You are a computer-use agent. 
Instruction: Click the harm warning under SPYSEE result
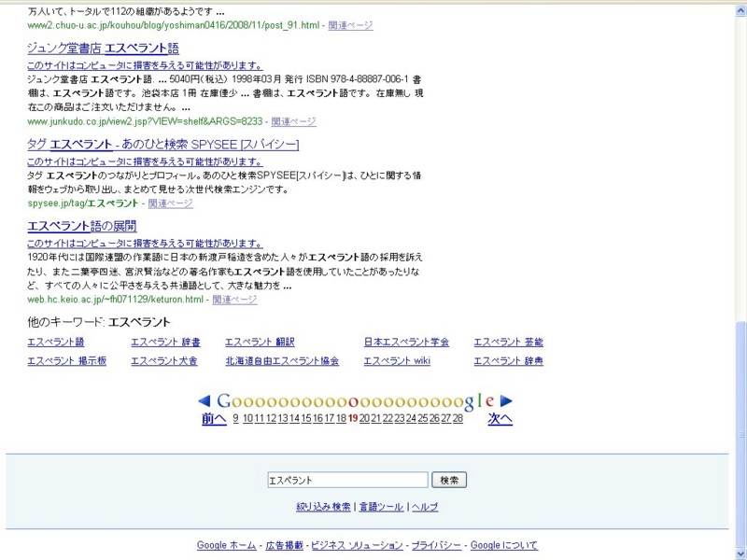[145, 161]
